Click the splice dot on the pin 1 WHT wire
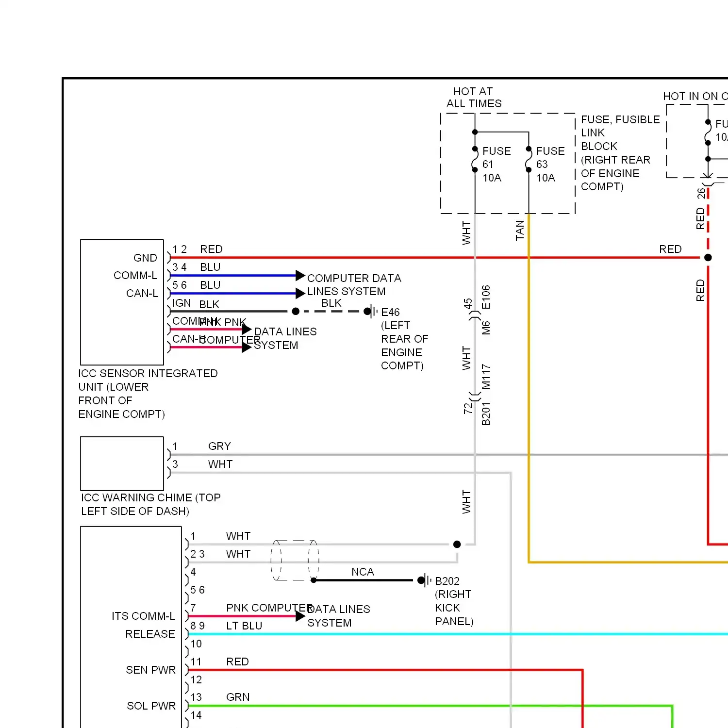 [457, 545]
